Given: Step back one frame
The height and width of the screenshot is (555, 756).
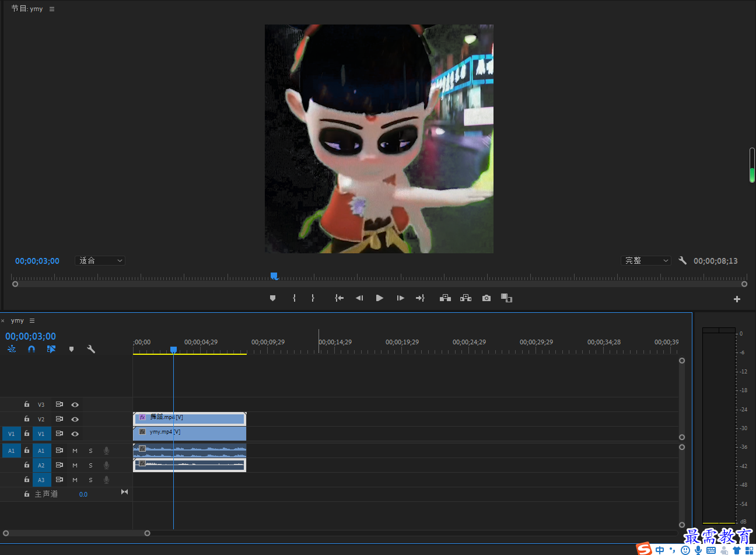Looking at the screenshot, I should pos(359,298).
